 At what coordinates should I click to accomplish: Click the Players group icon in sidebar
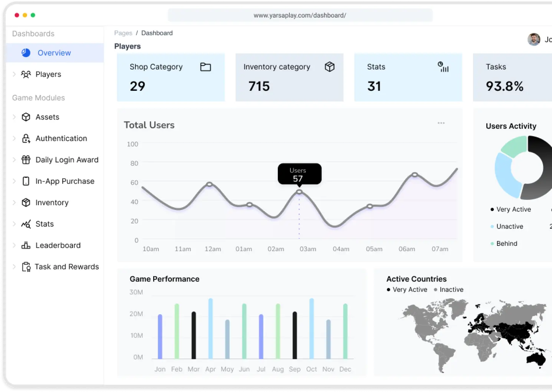26,74
